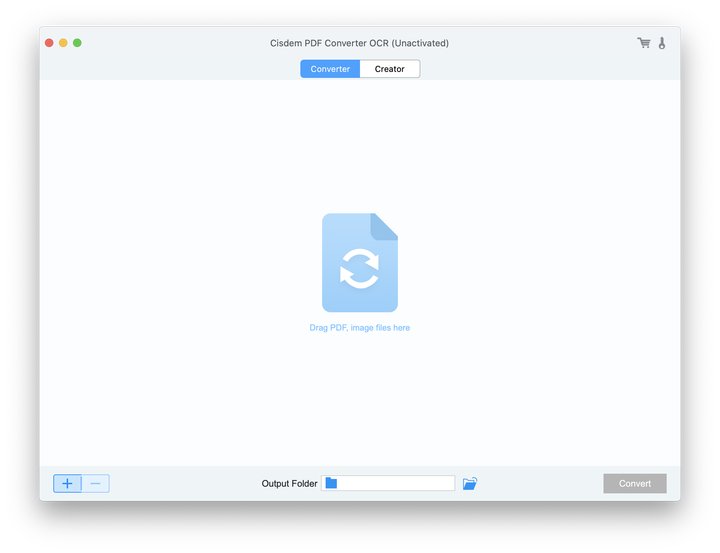720x553 pixels.
Task: Switch to the Creator tab
Action: [x=390, y=69]
